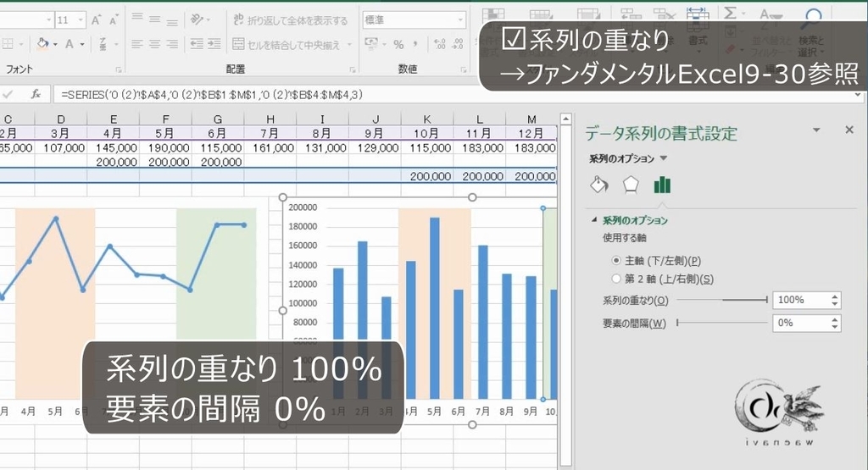Decrease decimal places

tap(458, 44)
